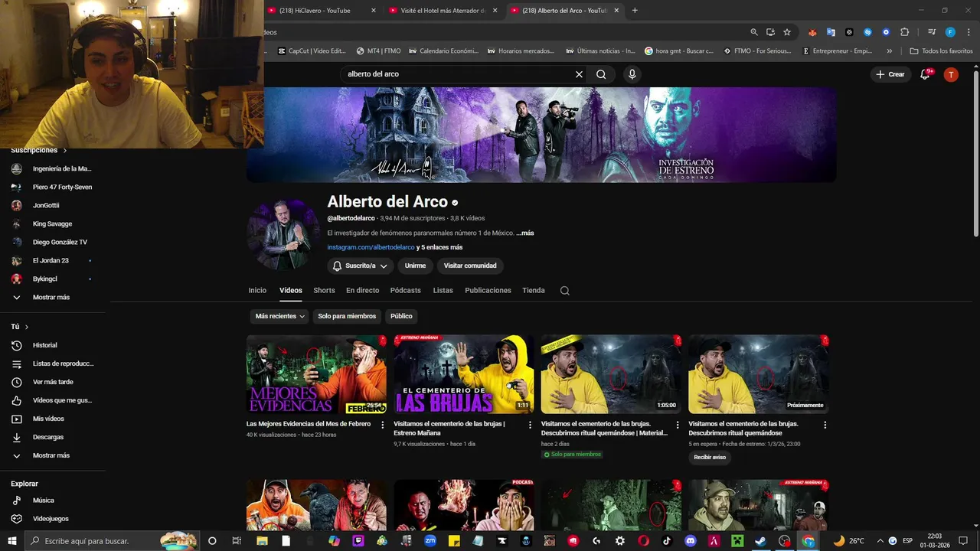Open the Todos los favoritos bookmarks folder
The width and height of the screenshot is (980, 551).
941,51
